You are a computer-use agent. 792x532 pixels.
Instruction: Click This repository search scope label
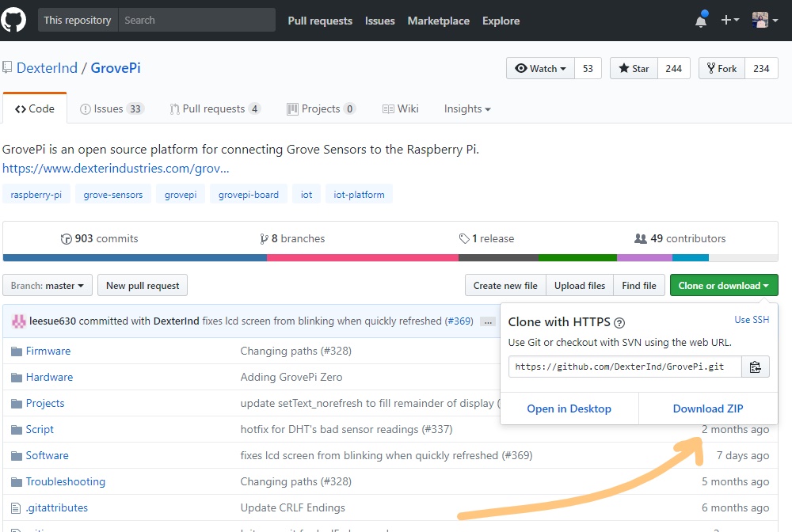pos(78,21)
